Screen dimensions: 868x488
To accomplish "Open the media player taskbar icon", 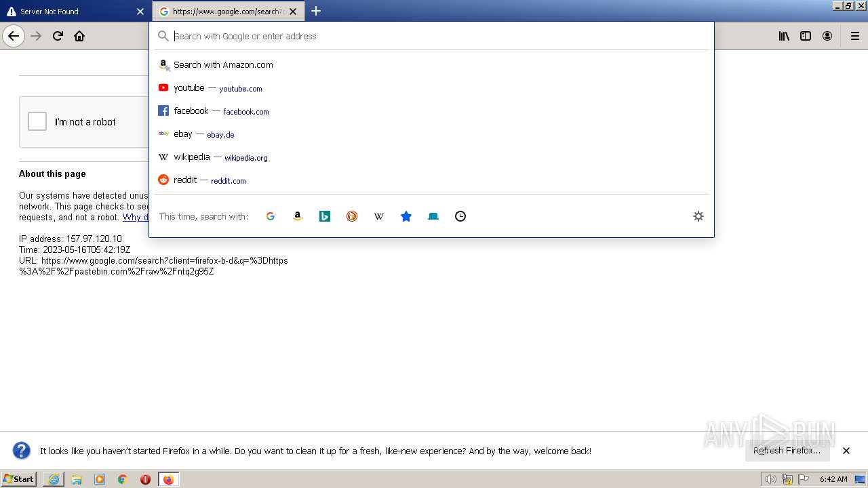I will coord(100,479).
